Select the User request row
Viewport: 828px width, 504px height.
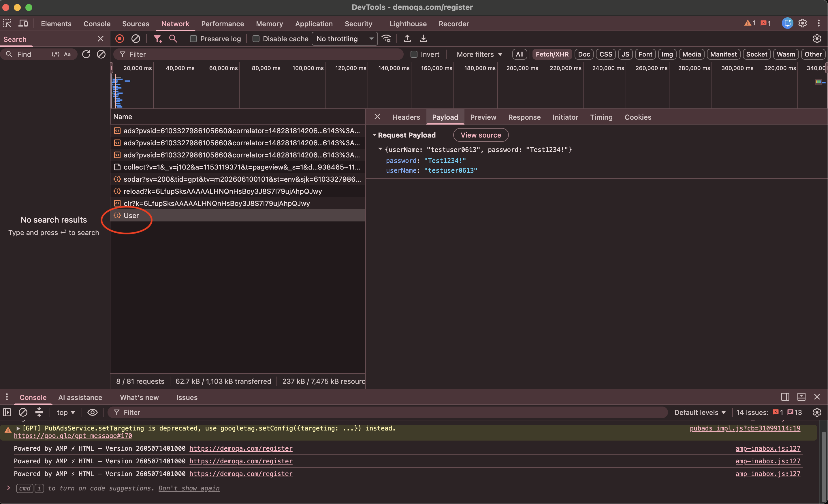click(238, 215)
